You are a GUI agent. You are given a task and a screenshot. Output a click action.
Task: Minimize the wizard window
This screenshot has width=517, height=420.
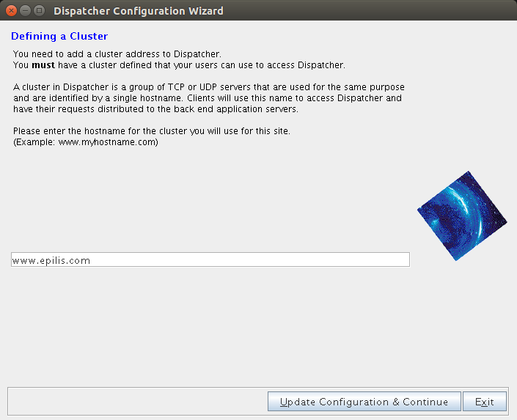25,10
